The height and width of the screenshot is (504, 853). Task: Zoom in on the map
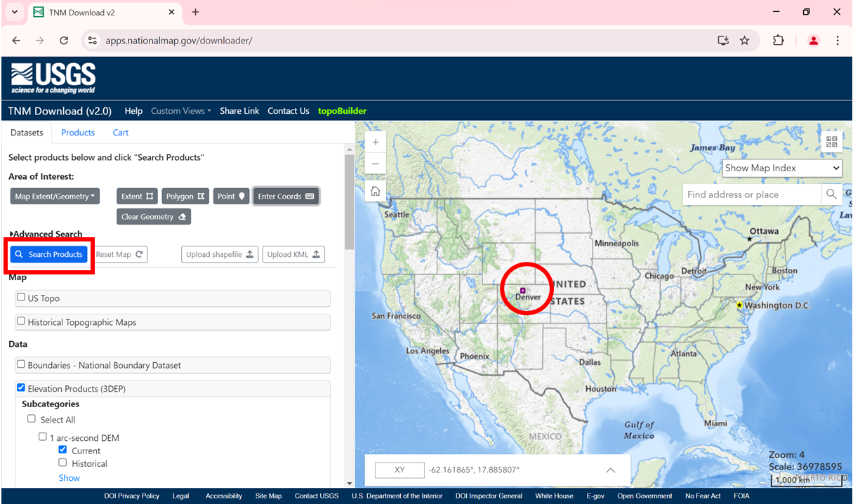coord(376,142)
